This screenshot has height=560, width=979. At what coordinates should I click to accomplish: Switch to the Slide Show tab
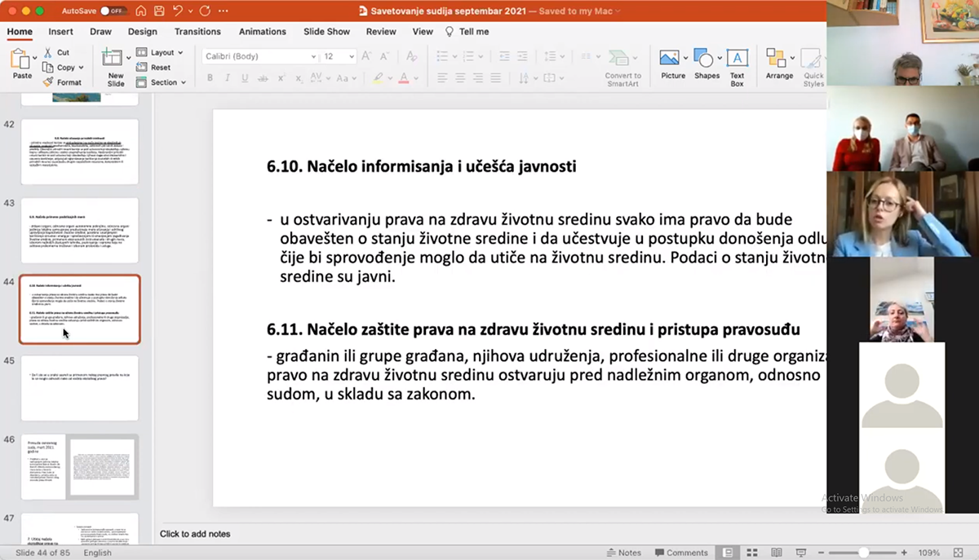tap(326, 32)
